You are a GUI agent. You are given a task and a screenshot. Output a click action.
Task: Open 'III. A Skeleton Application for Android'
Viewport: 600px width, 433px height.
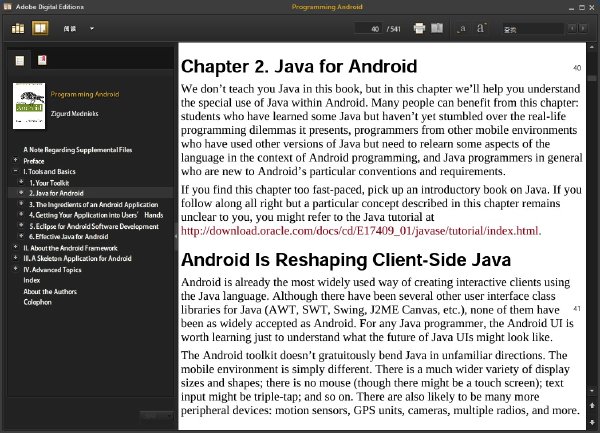pyautogui.click(x=77, y=258)
